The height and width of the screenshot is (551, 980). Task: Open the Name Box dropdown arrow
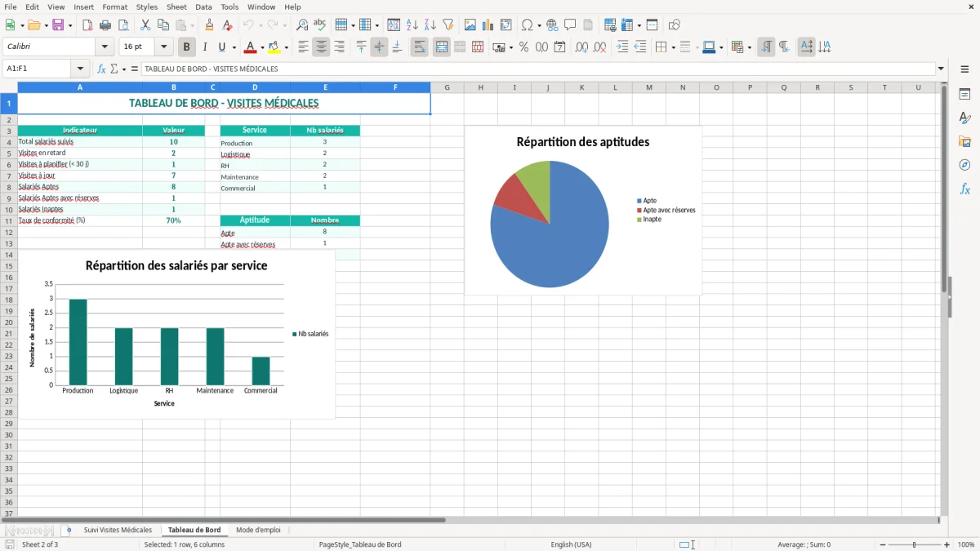[79, 69]
